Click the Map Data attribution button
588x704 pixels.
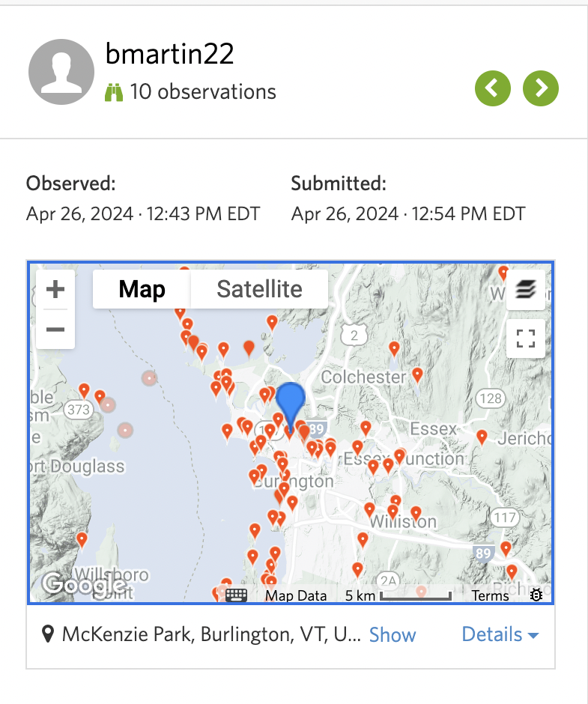296,596
